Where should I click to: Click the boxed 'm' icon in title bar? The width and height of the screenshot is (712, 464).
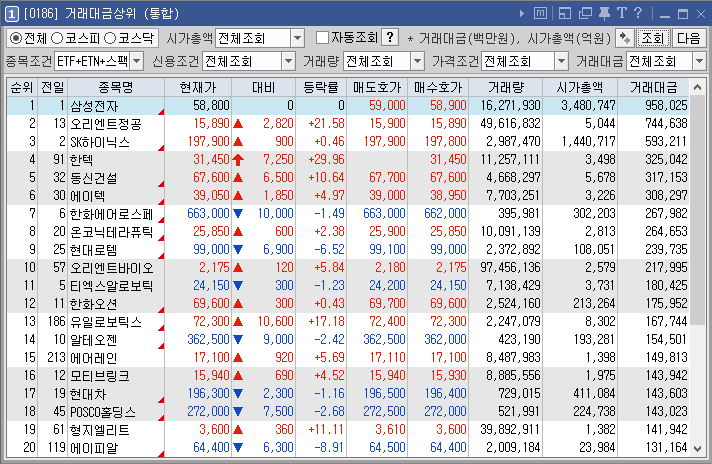tap(540, 13)
